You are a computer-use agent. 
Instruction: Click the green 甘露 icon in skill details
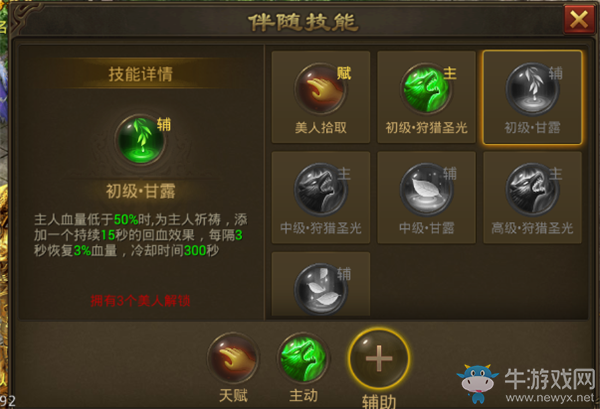click(x=141, y=140)
